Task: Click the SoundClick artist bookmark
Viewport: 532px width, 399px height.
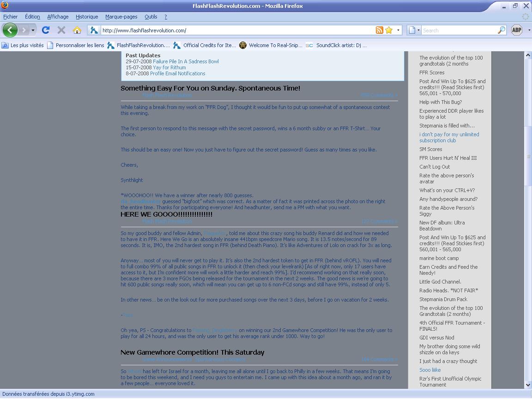Action: tap(336, 45)
